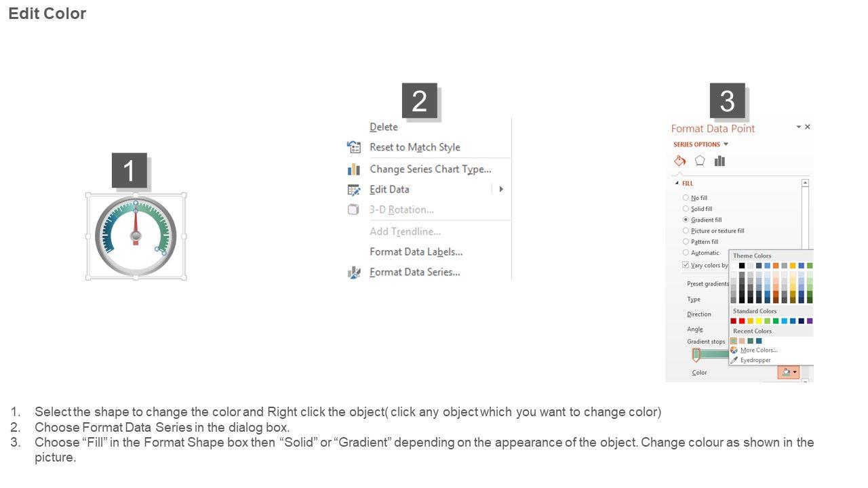The height and width of the screenshot is (488, 868).
Task: Switch to the Effects pentagon icon
Action: point(700,161)
